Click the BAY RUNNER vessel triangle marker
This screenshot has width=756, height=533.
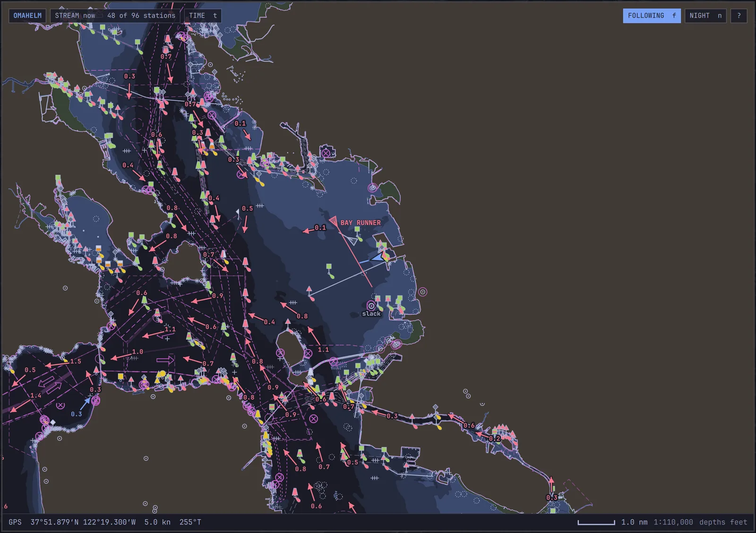(334, 221)
